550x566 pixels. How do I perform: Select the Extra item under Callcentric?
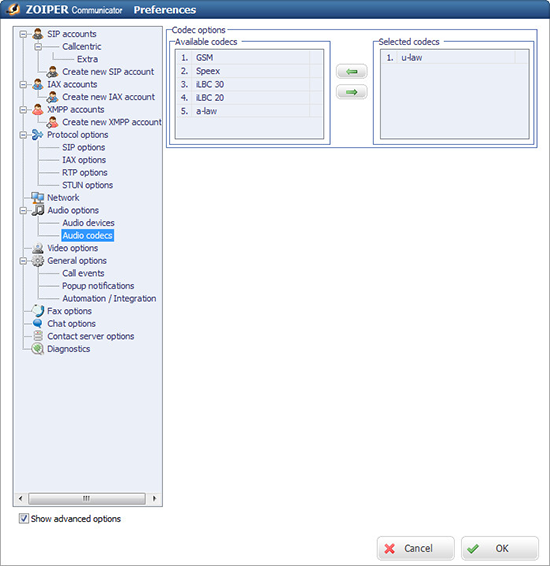point(87,59)
